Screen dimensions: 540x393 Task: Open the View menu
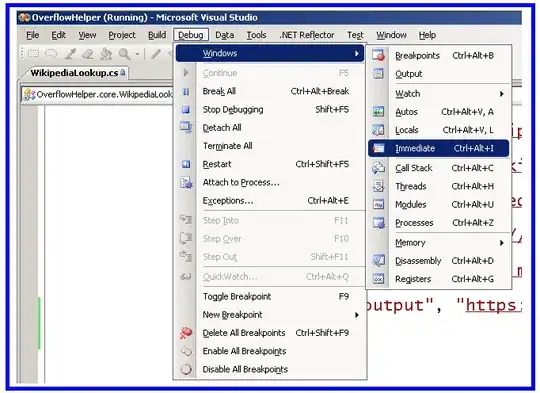[x=87, y=35]
